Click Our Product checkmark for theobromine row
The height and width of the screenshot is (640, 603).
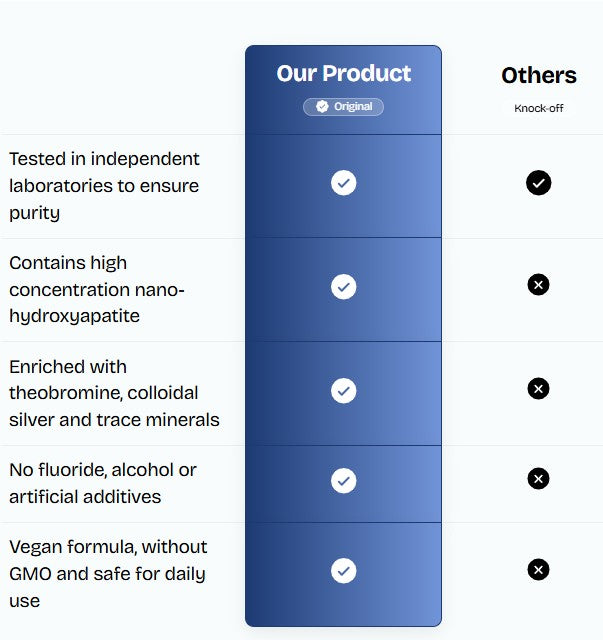[343, 390]
